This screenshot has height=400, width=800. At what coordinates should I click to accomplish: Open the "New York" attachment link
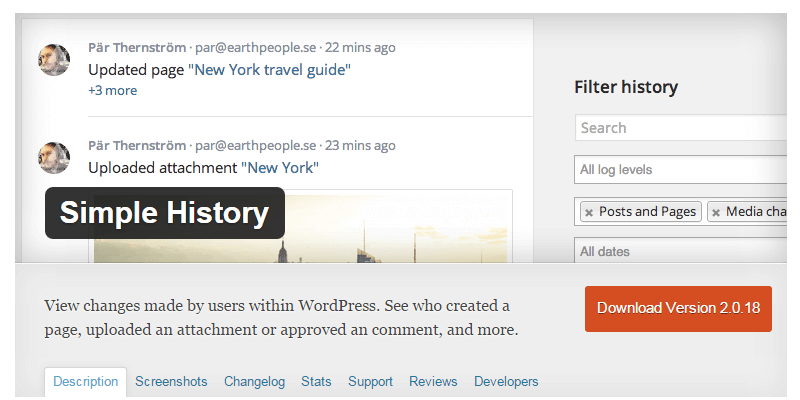tap(283, 168)
